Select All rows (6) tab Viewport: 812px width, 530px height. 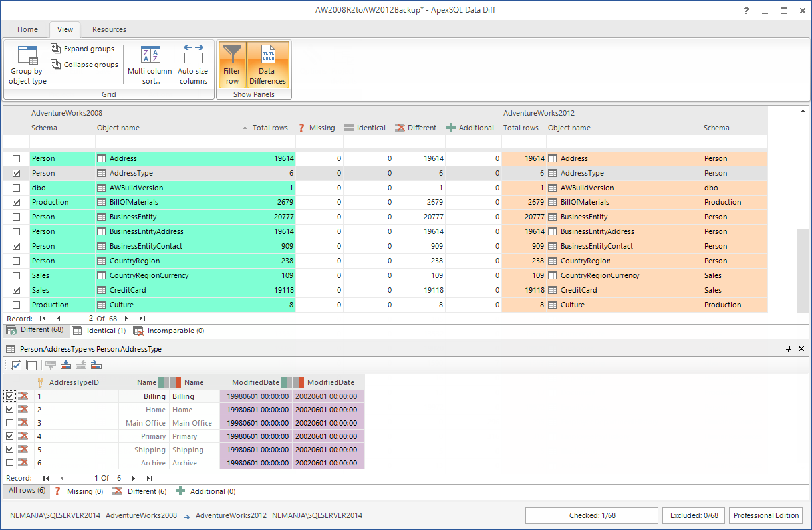point(27,491)
